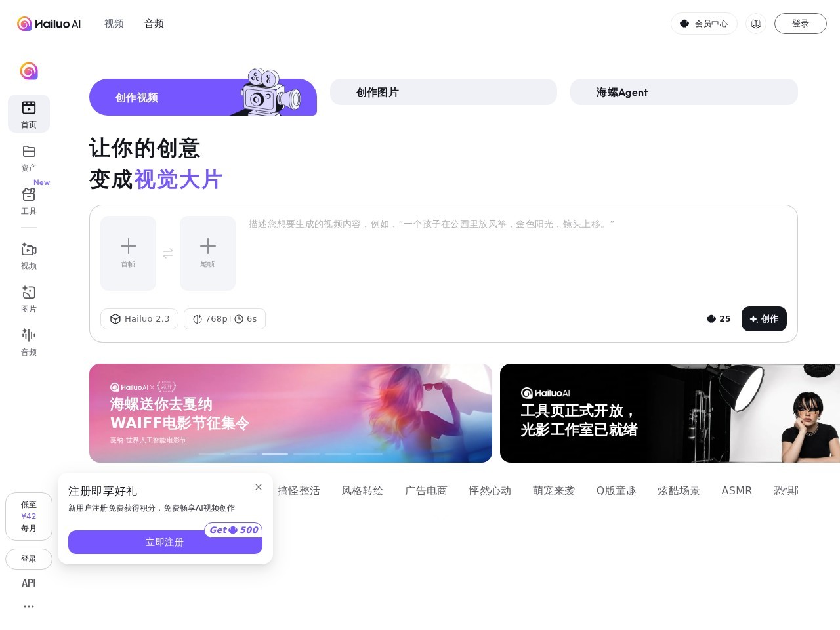The height and width of the screenshot is (630, 840).
Task: Open the 视频 (Videos) sidebar icon
Action: [x=29, y=256]
